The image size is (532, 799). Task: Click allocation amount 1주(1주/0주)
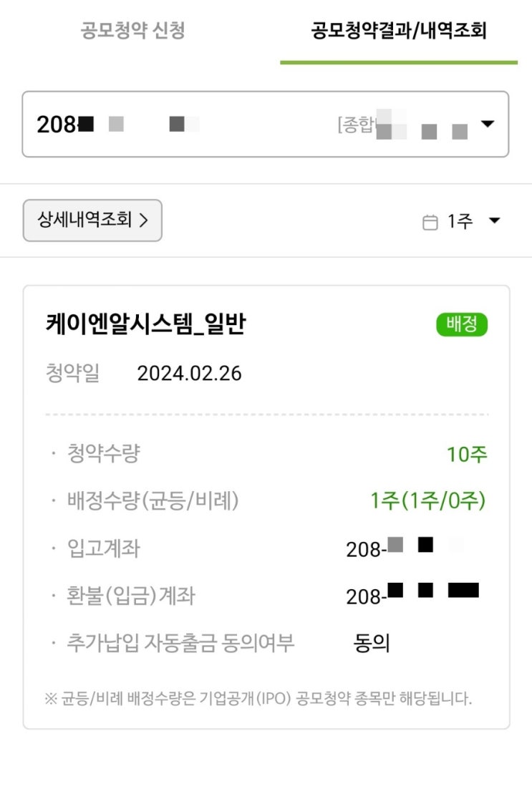tap(428, 501)
